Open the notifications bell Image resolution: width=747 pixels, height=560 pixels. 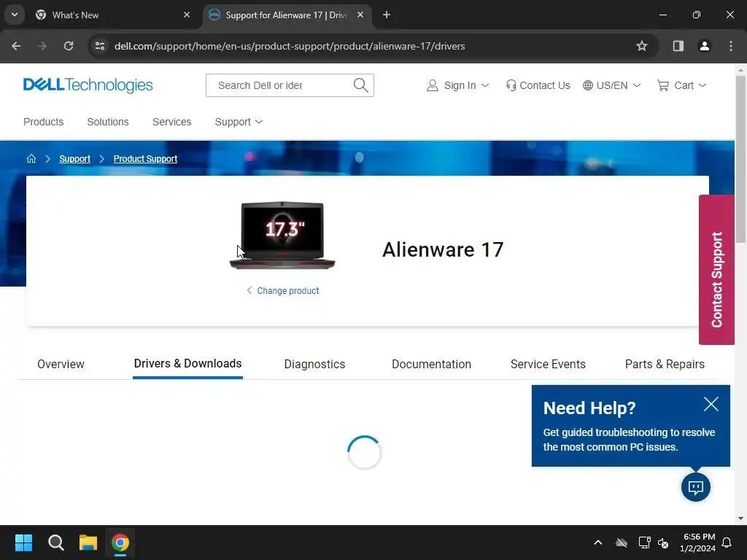pos(727,542)
